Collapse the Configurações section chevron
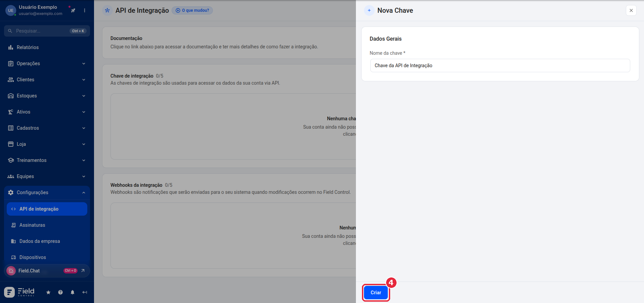Viewport: 644px width, 303px height. point(84,192)
